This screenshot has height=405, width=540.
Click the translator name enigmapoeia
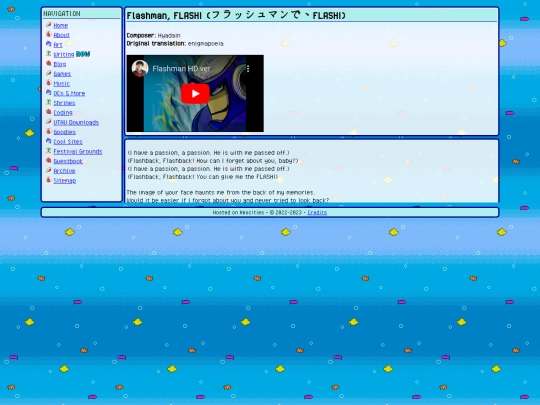click(x=206, y=44)
